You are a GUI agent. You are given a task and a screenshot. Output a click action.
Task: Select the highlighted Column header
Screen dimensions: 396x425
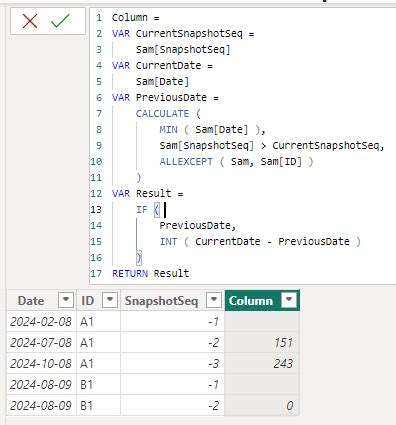[251, 301]
